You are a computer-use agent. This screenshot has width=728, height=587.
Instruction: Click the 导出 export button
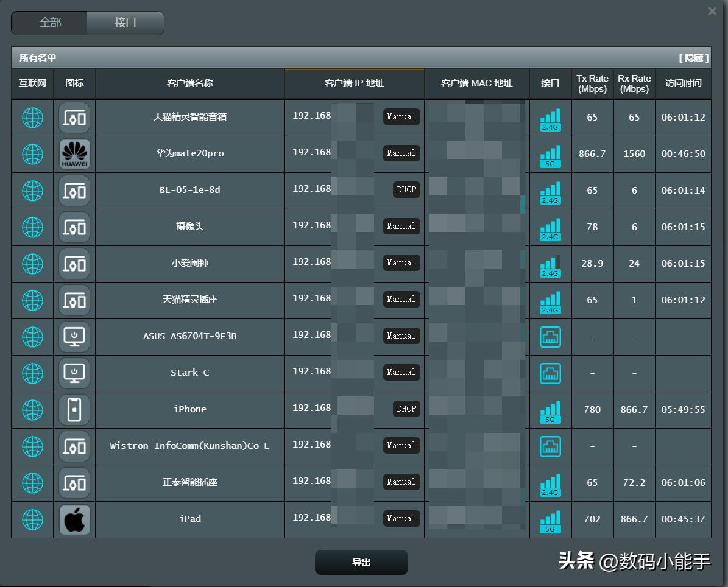[x=361, y=562]
